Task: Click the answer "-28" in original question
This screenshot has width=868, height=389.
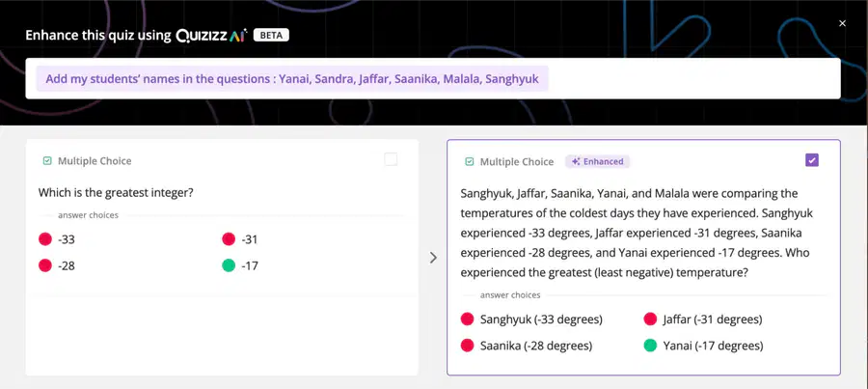Action: click(x=67, y=266)
